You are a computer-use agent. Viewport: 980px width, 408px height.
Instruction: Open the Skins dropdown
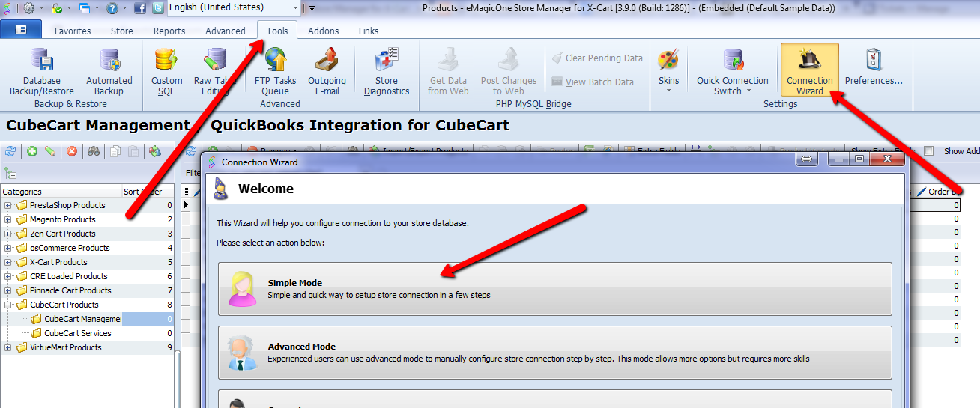pyautogui.click(x=668, y=72)
